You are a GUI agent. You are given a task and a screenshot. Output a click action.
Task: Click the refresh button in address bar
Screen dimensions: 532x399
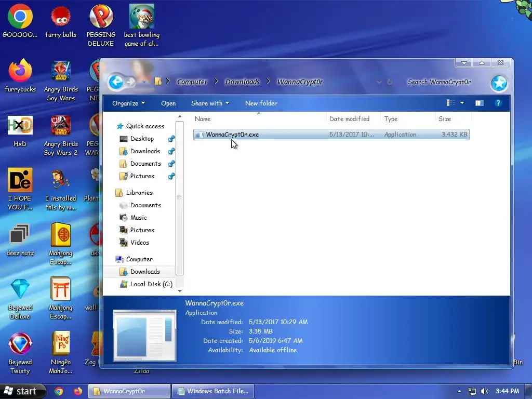[390, 82]
